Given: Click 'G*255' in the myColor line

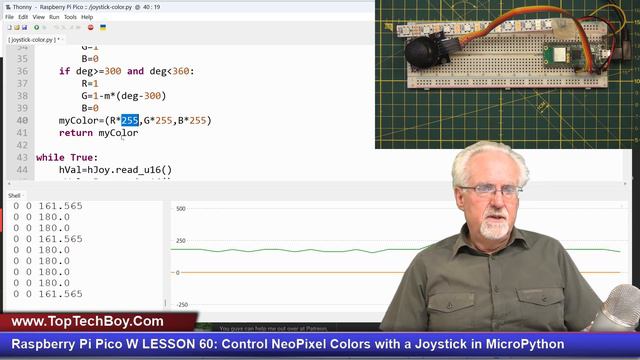Looking at the screenshot, I should tap(158, 120).
